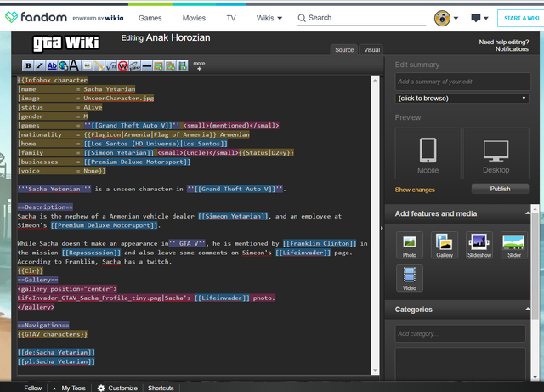Collapse the right sidebar with the arrow handle
The image size is (544, 392).
click(x=382, y=228)
